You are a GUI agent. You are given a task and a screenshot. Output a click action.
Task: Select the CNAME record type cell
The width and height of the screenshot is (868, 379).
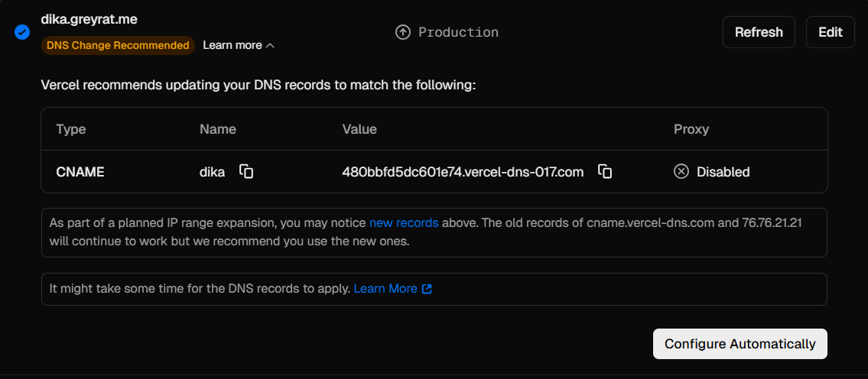pos(80,172)
